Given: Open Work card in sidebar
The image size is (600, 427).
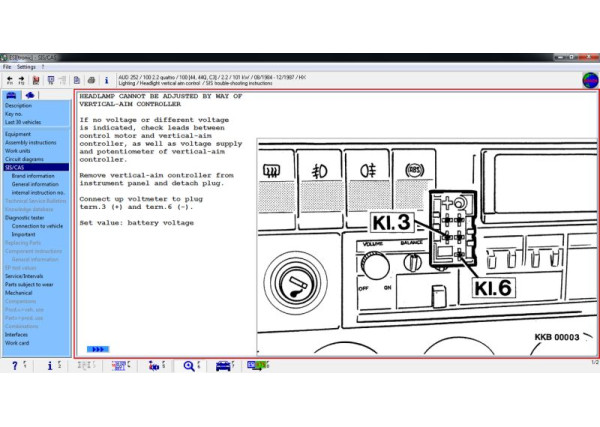Looking at the screenshot, I should [x=18, y=342].
